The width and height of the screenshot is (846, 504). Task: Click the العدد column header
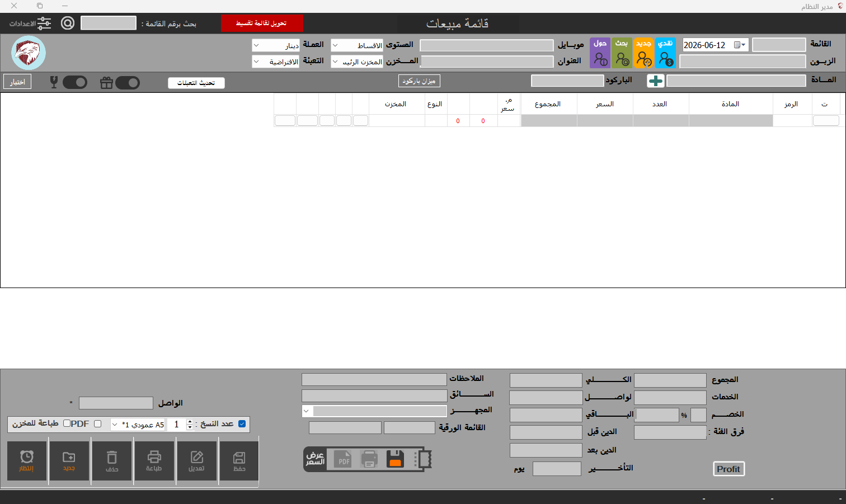pos(660,104)
